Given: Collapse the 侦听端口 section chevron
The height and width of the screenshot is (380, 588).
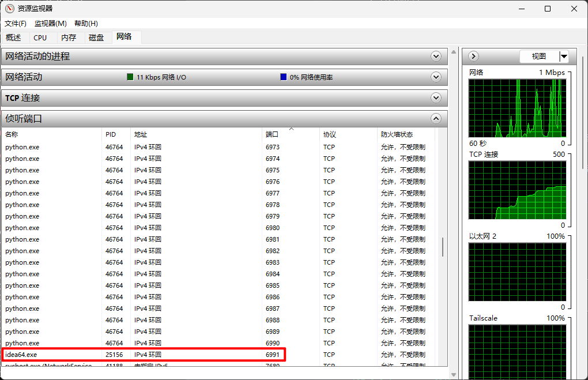Looking at the screenshot, I should point(436,119).
